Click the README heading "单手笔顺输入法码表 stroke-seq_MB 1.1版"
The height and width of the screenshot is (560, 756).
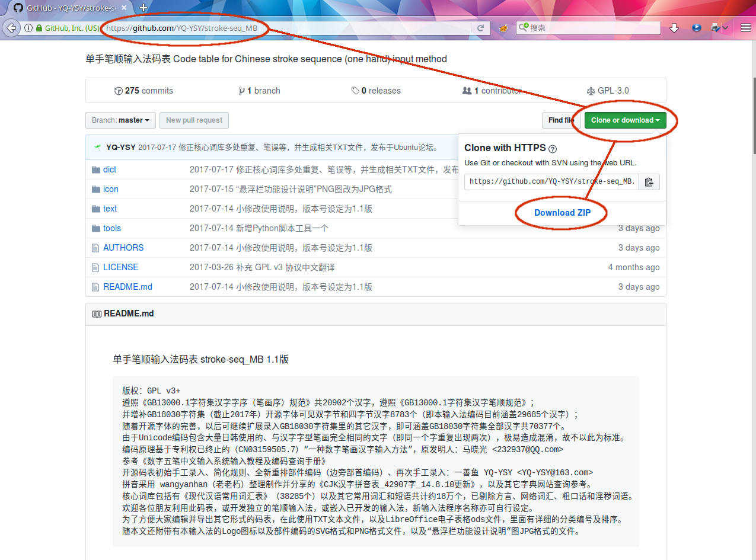[x=201, y=359]
